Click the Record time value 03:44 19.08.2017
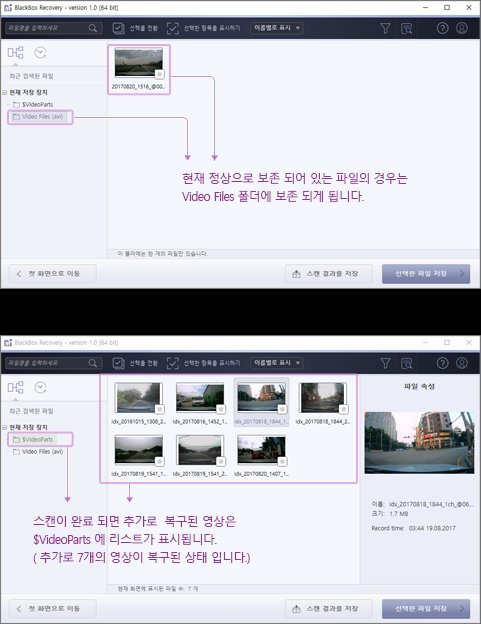This screenshot has height=624, width=481. (432, 528)
